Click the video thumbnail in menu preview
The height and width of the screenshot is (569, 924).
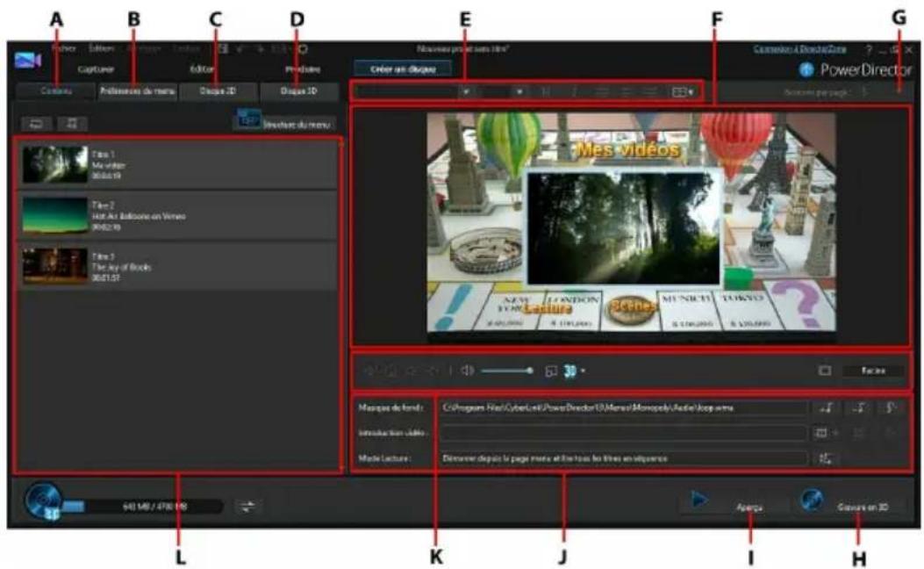tap(623, 228)
